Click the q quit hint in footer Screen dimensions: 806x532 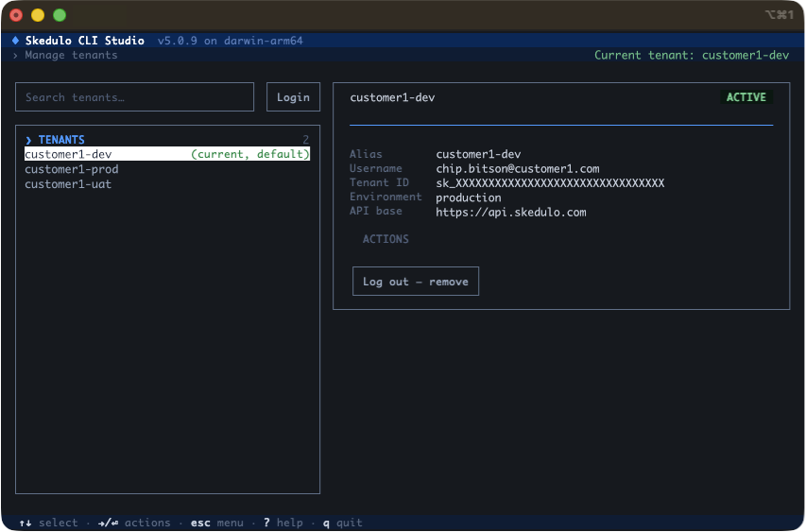[343, 523]
